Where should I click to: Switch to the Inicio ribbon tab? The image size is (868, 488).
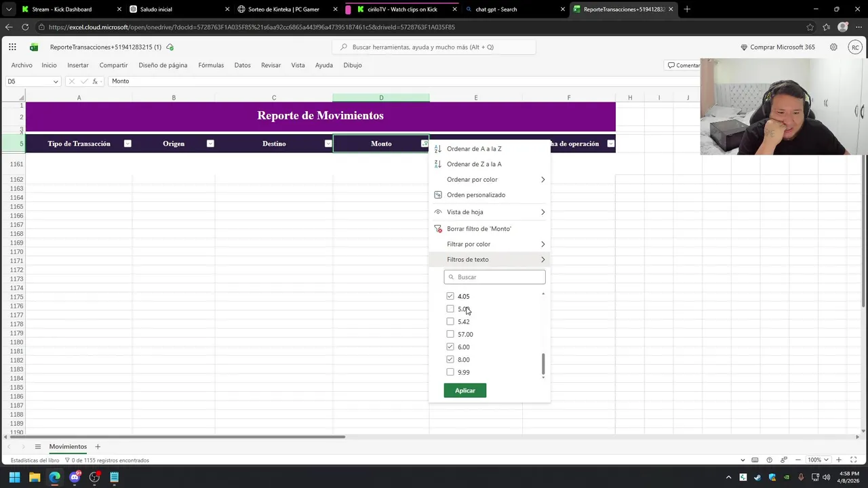(x=49, y=65)
